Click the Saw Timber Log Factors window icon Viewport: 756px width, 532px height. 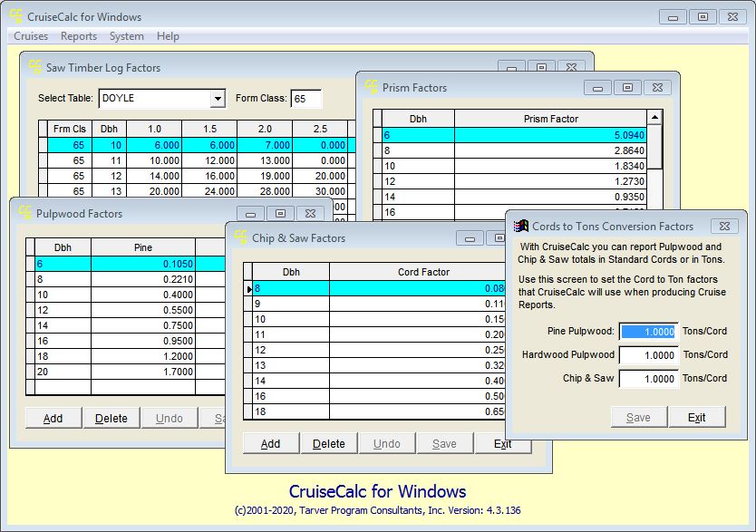pyautogui.click(x=35, y=67)
